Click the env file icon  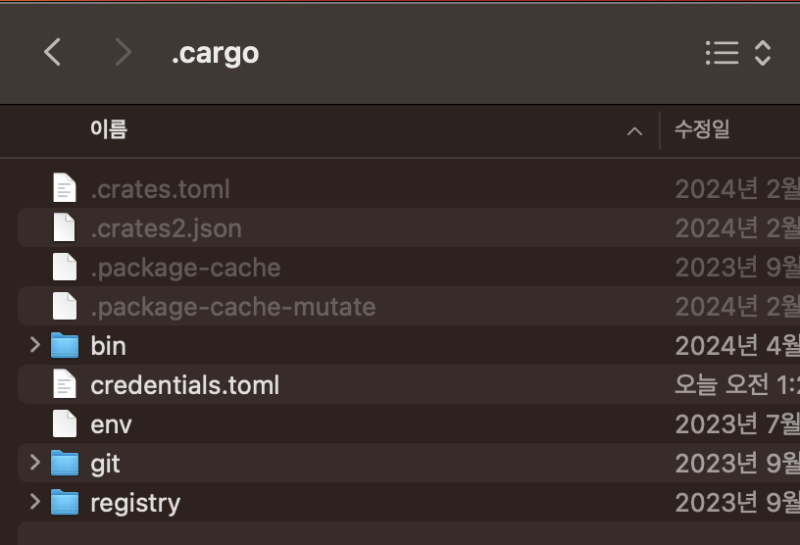pos(65,424)
